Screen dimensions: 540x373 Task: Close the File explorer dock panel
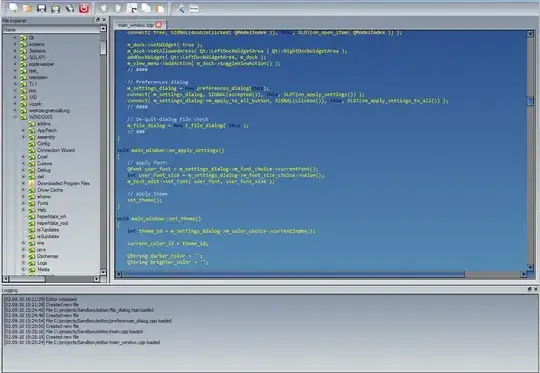[104, 20]
